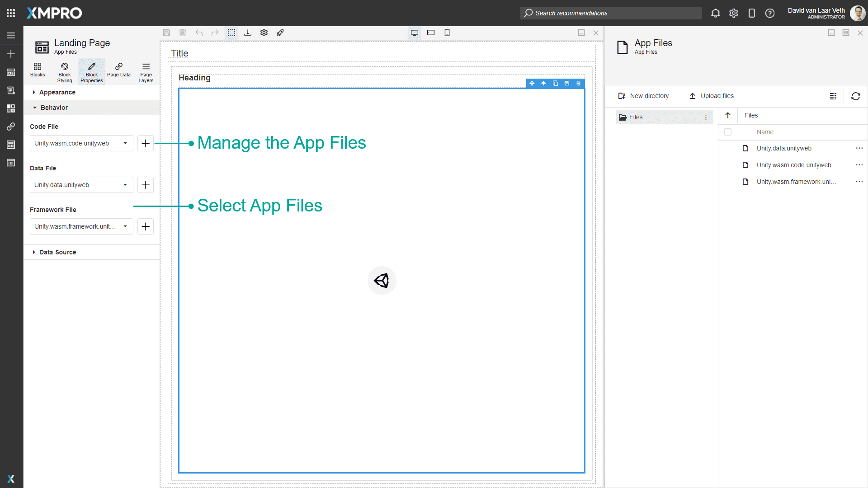Switch to Block Properties tab
The width and height of the screenshot is (868, 488).
(91, 71)
